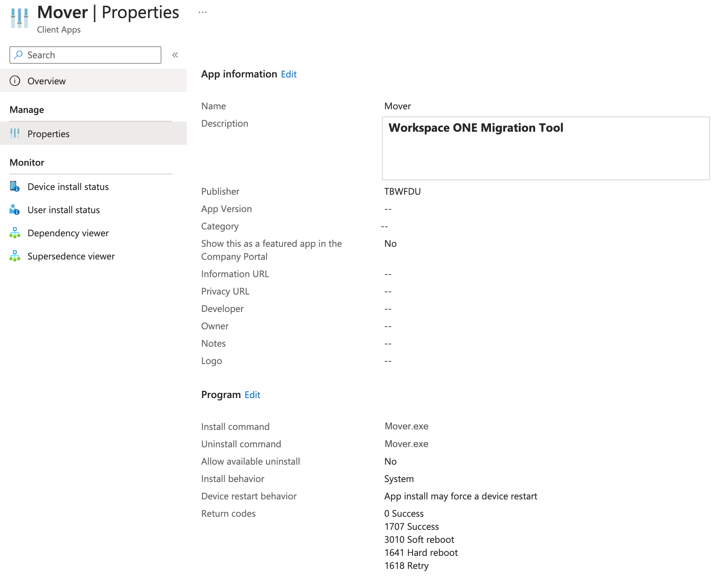Image resolution: width=728 pixels, height=579 pixels.
Task: Select Properties in the Manage section
Action: (x=48, y=134)
